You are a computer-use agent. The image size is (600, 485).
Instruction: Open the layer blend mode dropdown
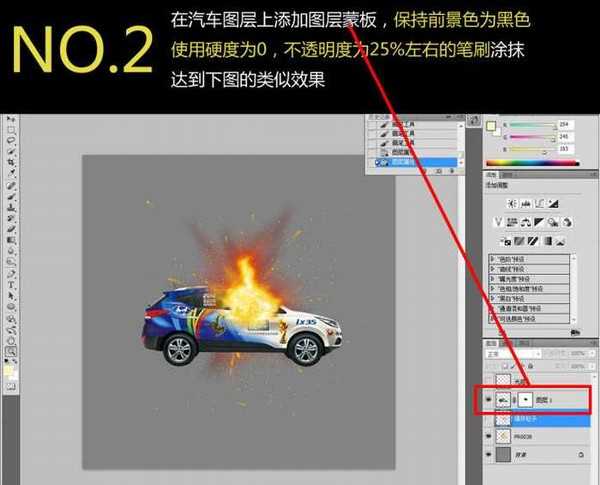(x=510, y=354)
